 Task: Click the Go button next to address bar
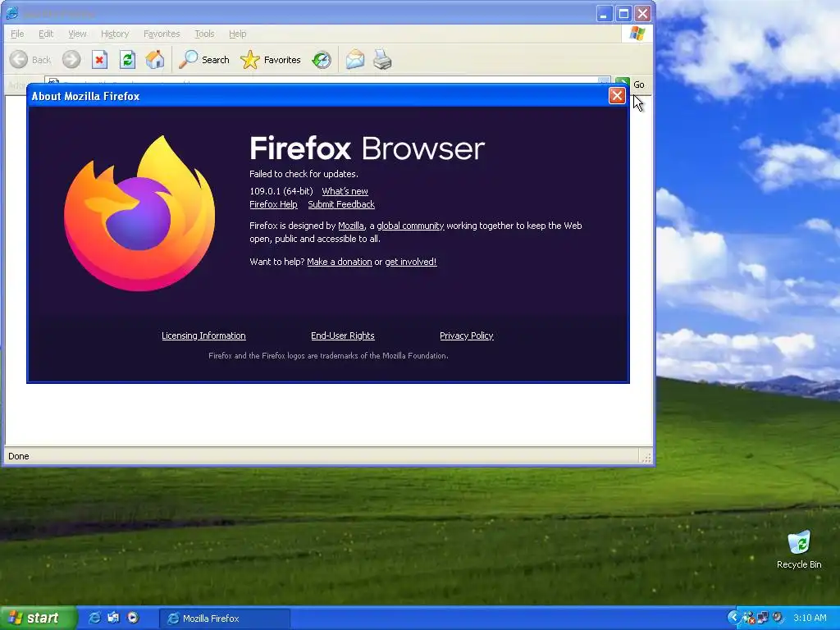[631, 84]
